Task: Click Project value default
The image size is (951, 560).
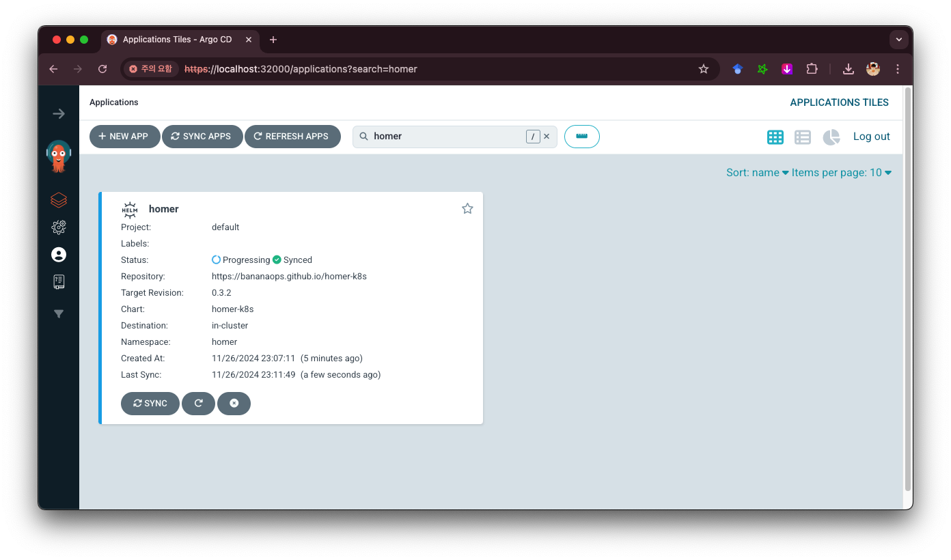Action: [x=225, y=227]
